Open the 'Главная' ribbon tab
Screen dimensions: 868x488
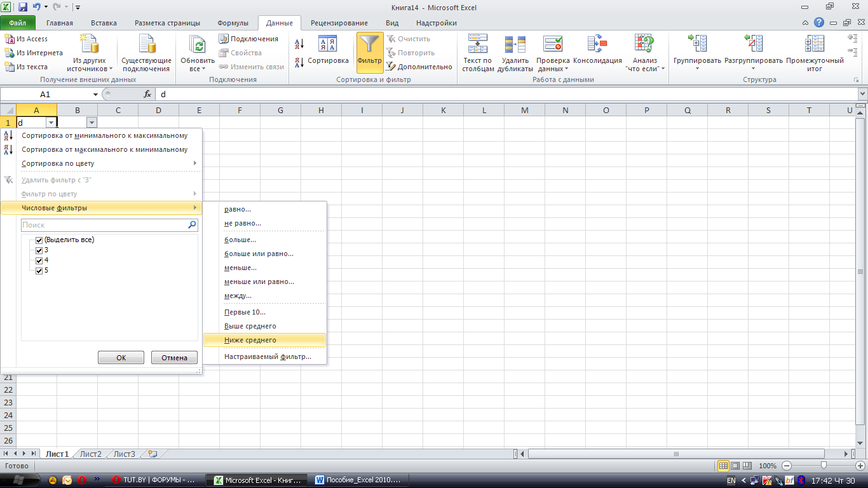60,23
